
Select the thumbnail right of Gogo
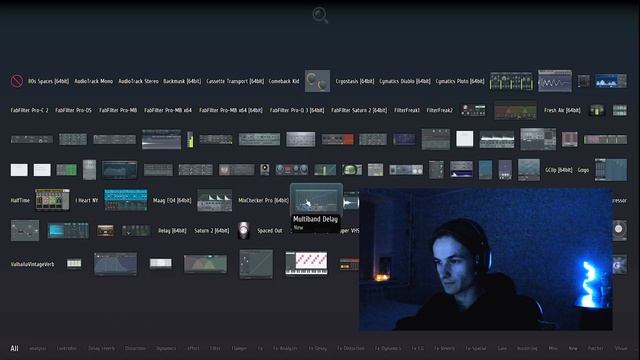pos(611,169)
